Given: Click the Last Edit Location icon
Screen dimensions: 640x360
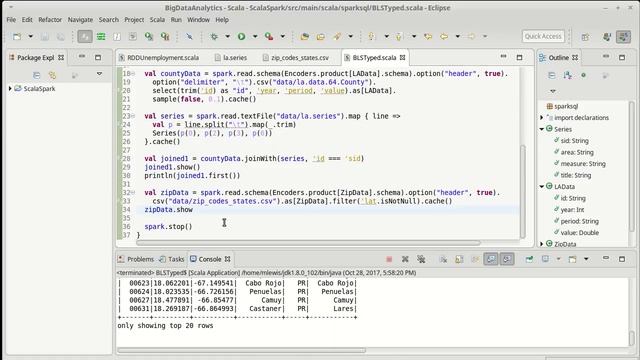Looking at the screenshot, I should (428, 37).
